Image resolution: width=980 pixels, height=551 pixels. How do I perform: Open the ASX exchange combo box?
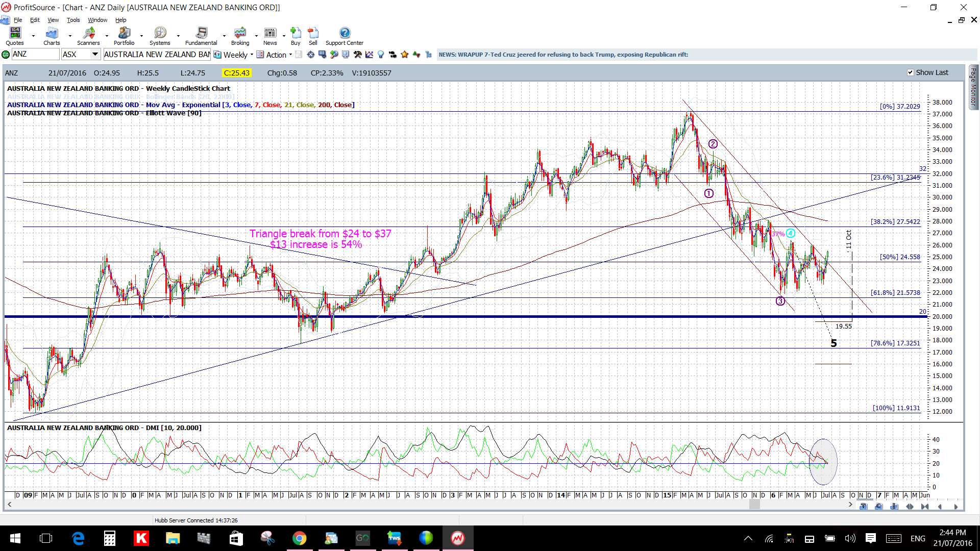[x=81, y=54]
